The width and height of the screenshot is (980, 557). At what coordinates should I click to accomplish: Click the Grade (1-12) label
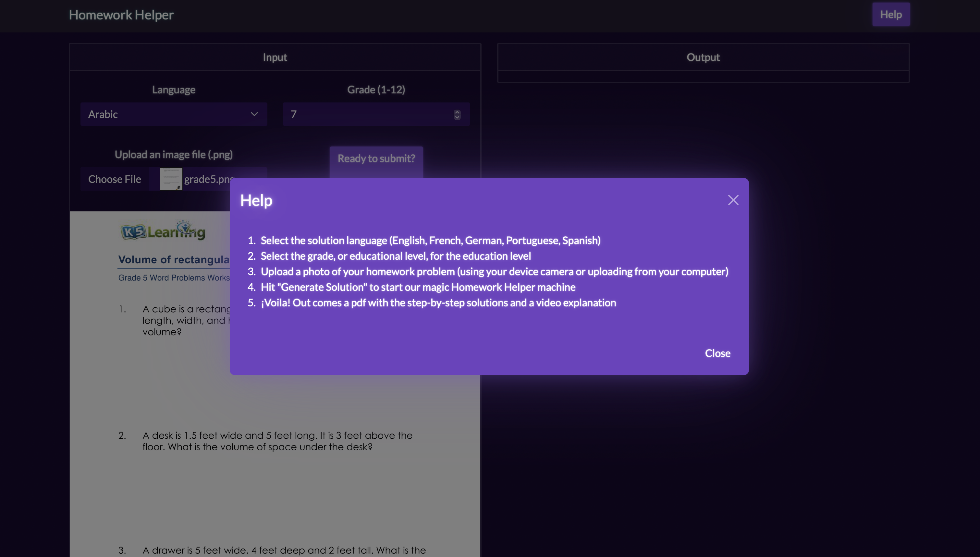coord(375,89)
